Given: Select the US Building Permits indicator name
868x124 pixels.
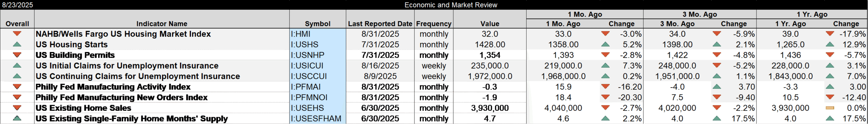Looking at the screenshot, I should click(75, 55).
